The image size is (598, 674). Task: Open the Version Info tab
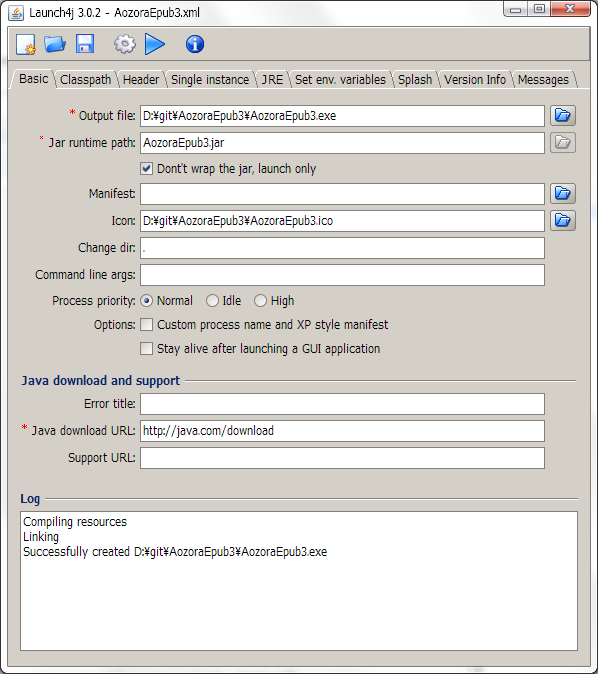(475, 80)
